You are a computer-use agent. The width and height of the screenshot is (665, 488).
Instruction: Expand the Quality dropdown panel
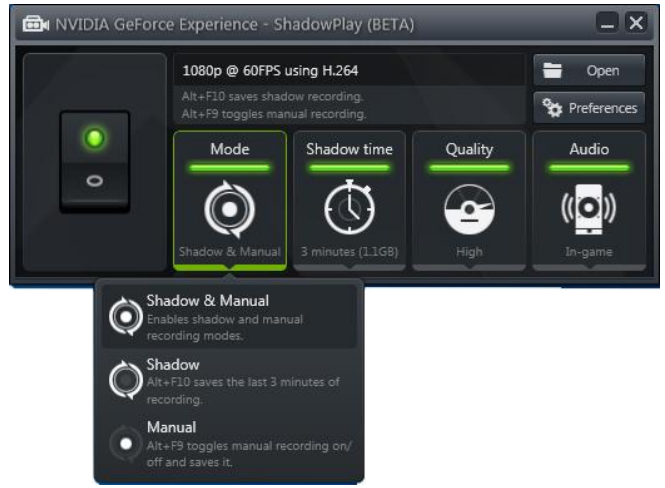pyautogui.click(x=469, y=201)
